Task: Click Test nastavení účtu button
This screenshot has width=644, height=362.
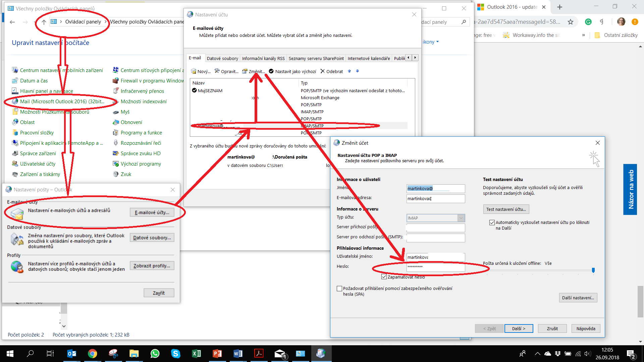Action: click(506, 209)
